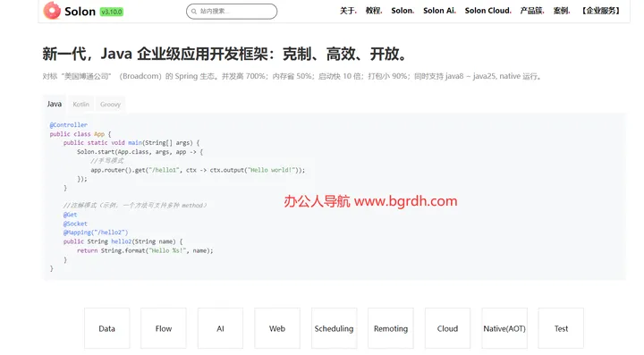Image resolution: width=644 pixels, height=355 pixels.
Task: Open the Solon Ai menu
Action: coord(439,11)
